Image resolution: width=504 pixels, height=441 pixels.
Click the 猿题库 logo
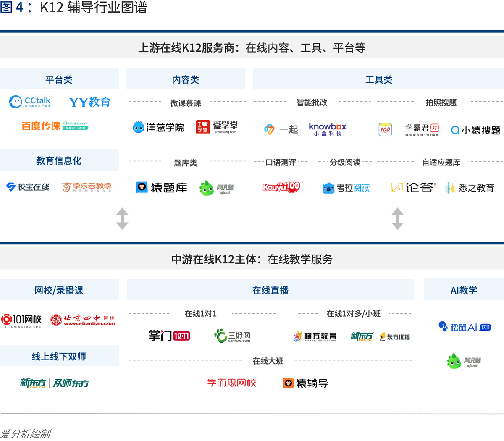click(162, 187)
